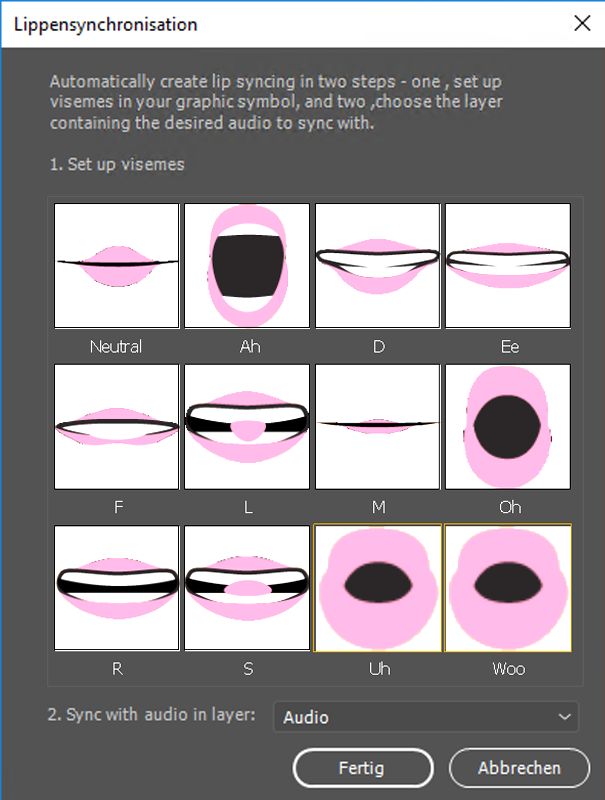Pick the Ee viseme thumbnail
Screen dimensions: 605x800
(508, 265)
